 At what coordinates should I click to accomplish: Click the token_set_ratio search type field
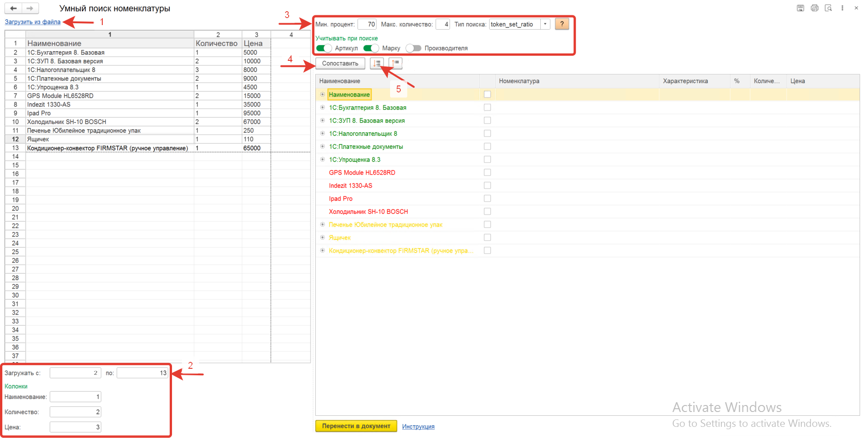coord(515,24)
